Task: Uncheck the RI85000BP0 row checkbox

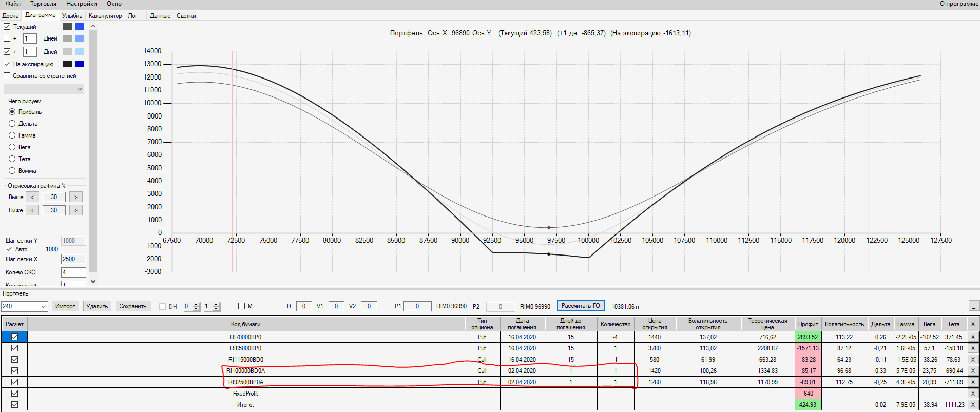Action: click(14, 348)
